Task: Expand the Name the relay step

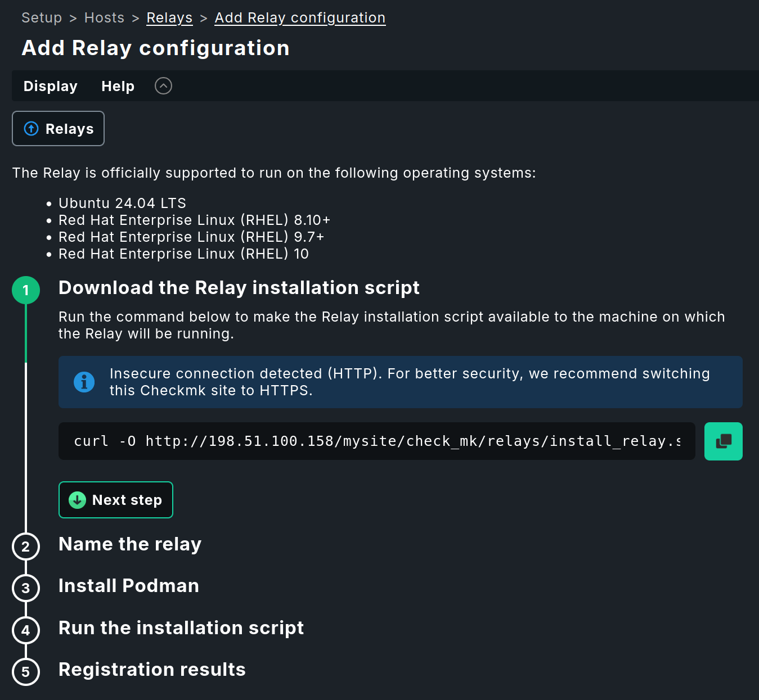Action: tap(129, 544)
